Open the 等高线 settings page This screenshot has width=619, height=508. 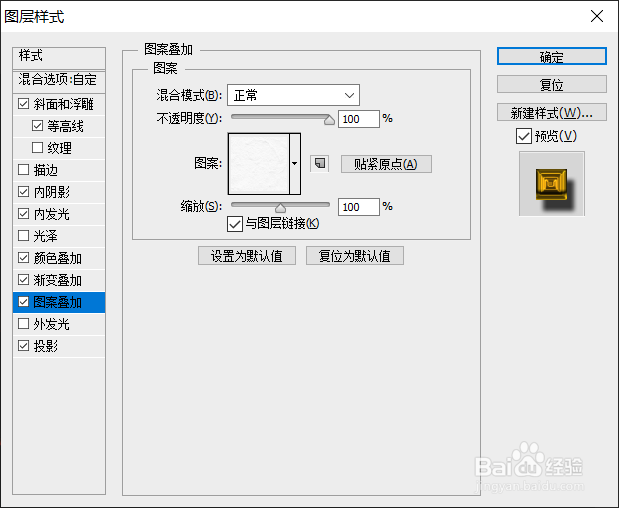click(x=66, y=126)
